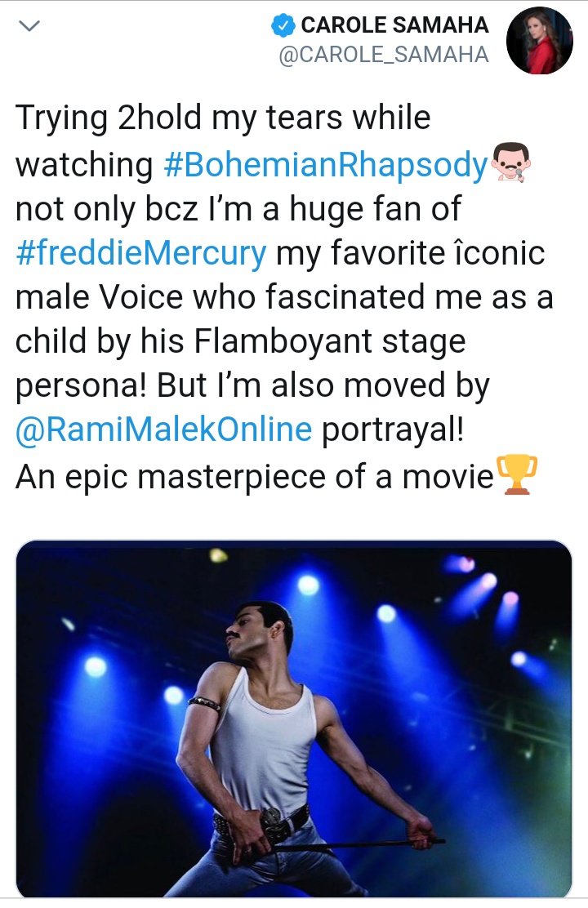Open the @CAROLE_SAMAHA handle
This screenshot has width=588, height=908.
click(384, 55)
